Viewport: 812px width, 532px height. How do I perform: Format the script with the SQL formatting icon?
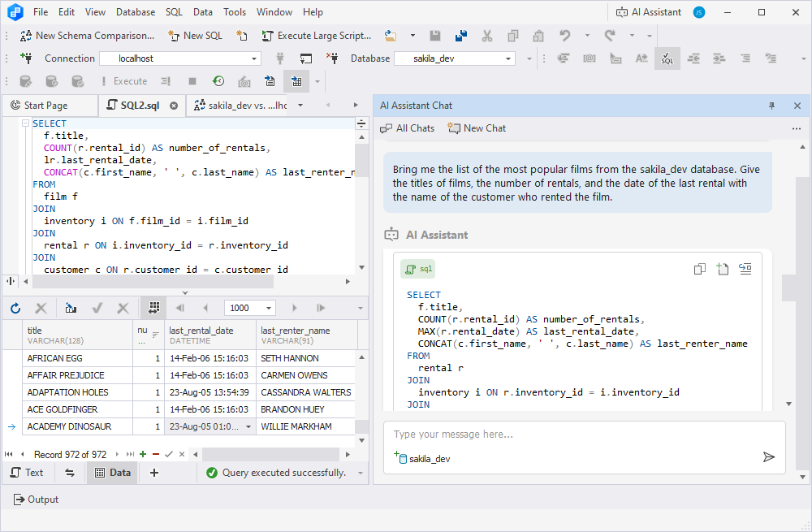(667, 58)
